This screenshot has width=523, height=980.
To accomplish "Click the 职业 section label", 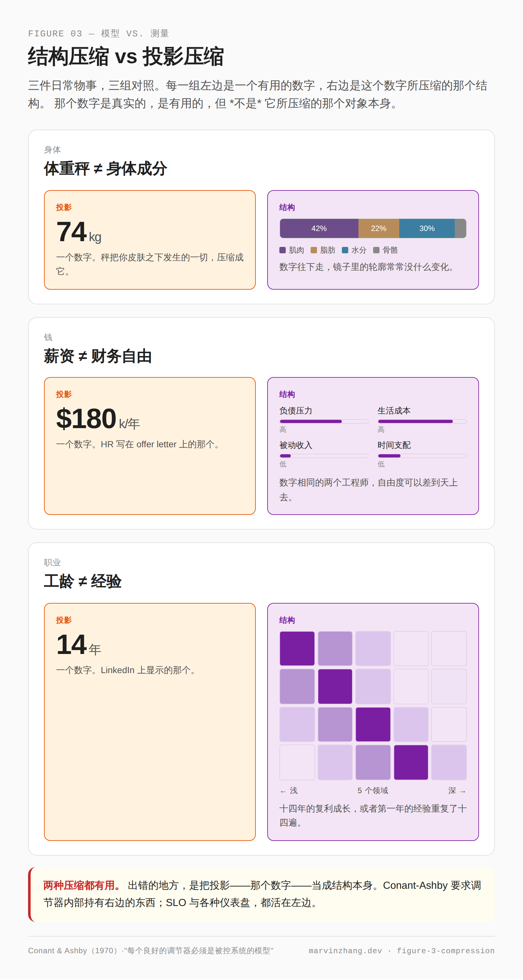I will click(52, 563).
